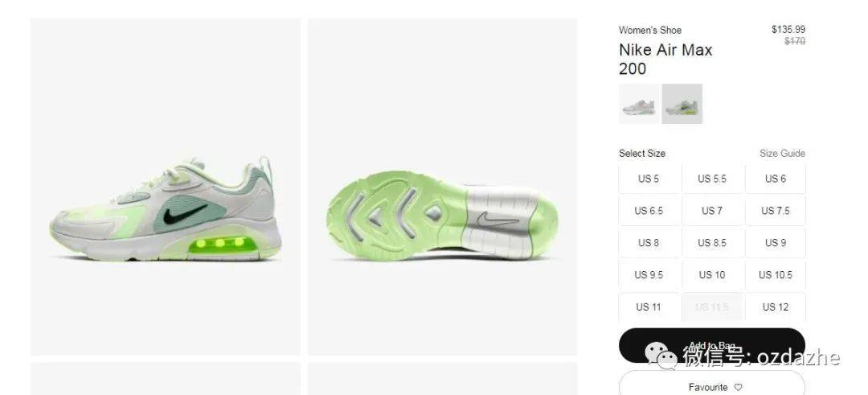
Task: Open the Size Guide link
Action: coord(782,154)
